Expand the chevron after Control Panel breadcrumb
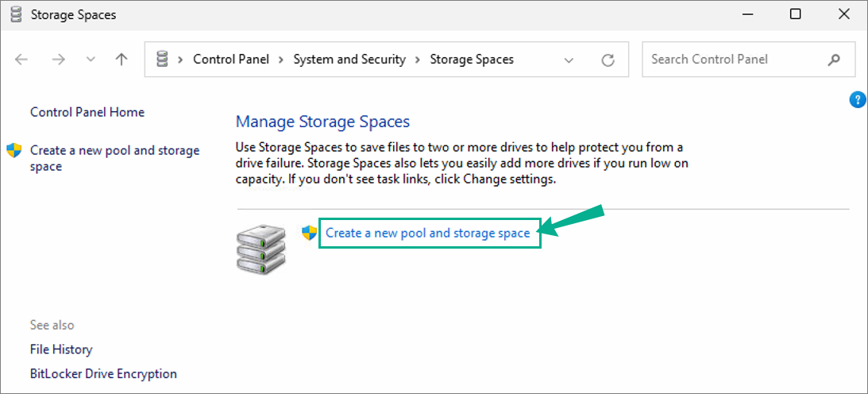This screenshot has height=394, width=868. [x=281, y=60]
